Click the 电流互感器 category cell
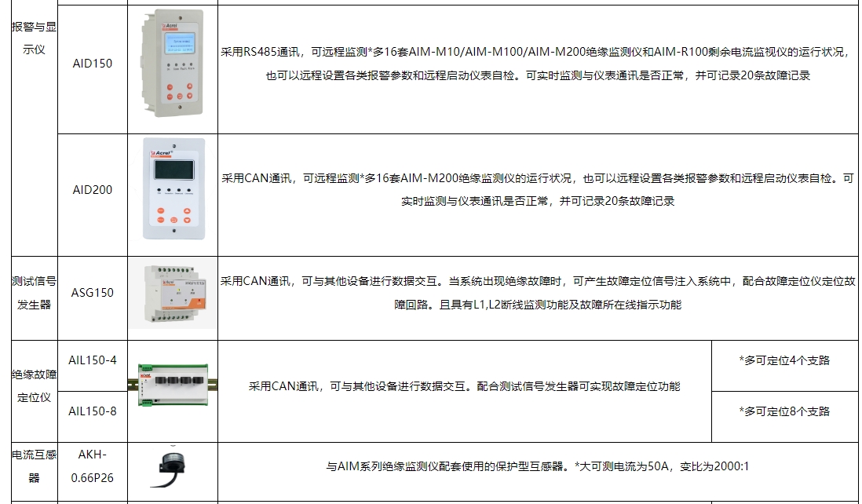This screenshot has width=862, height=504. click(x=34, y=466)
